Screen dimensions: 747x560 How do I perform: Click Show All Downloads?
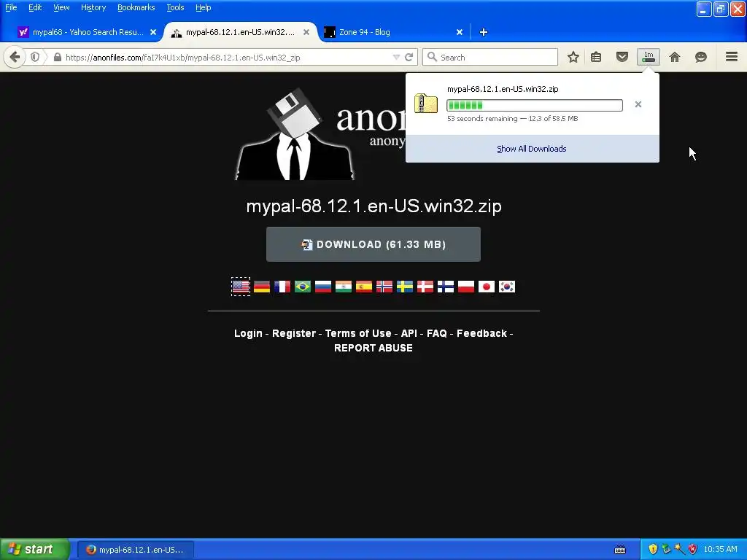coord(532,149)
